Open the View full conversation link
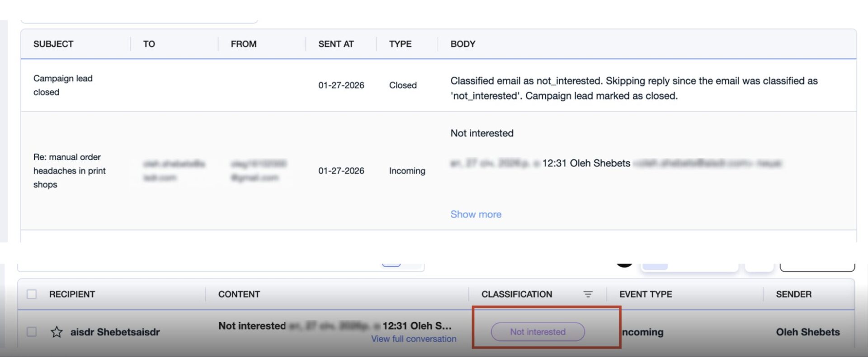Screen dimensions: 868x357 tap(413, 339)
